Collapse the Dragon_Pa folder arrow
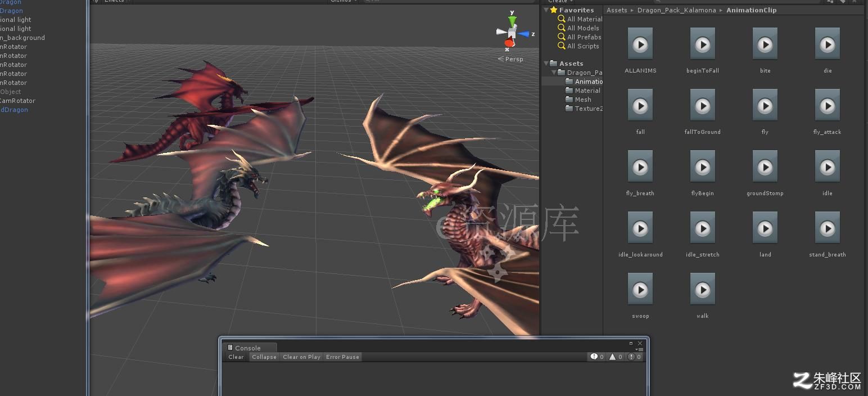 [x=554, y=73]
